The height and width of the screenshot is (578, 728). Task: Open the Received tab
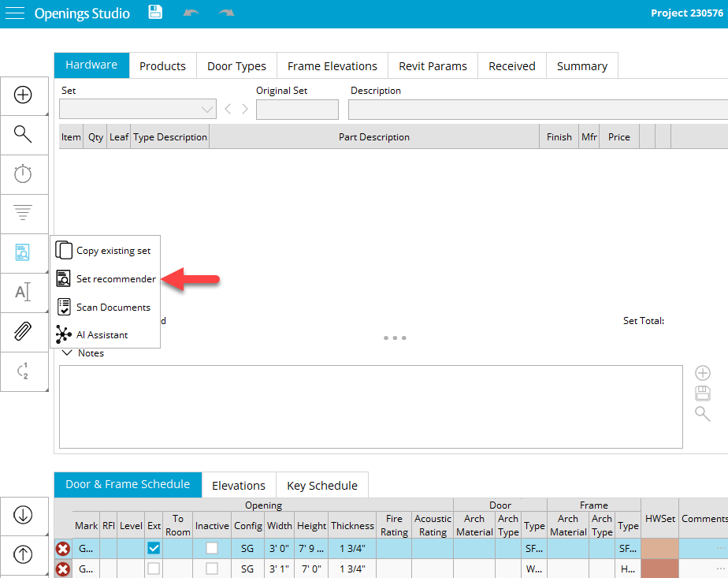click(x=512, y=66)
